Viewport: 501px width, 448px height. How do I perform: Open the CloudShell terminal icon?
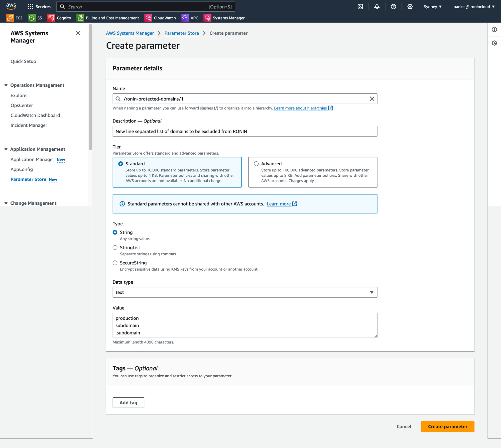point(360,7)
